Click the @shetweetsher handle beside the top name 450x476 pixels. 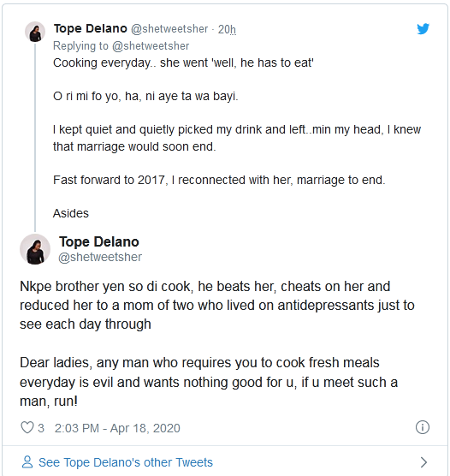(x=169, y=29)
